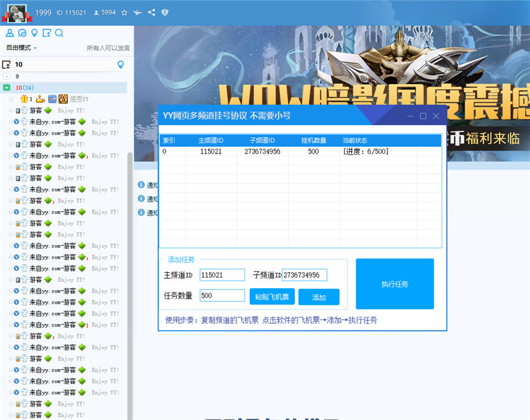Viewport: 530px width, 420px height.
Task: Open the chat bubble icon in left panel
Action: click(x=22, y=33)
